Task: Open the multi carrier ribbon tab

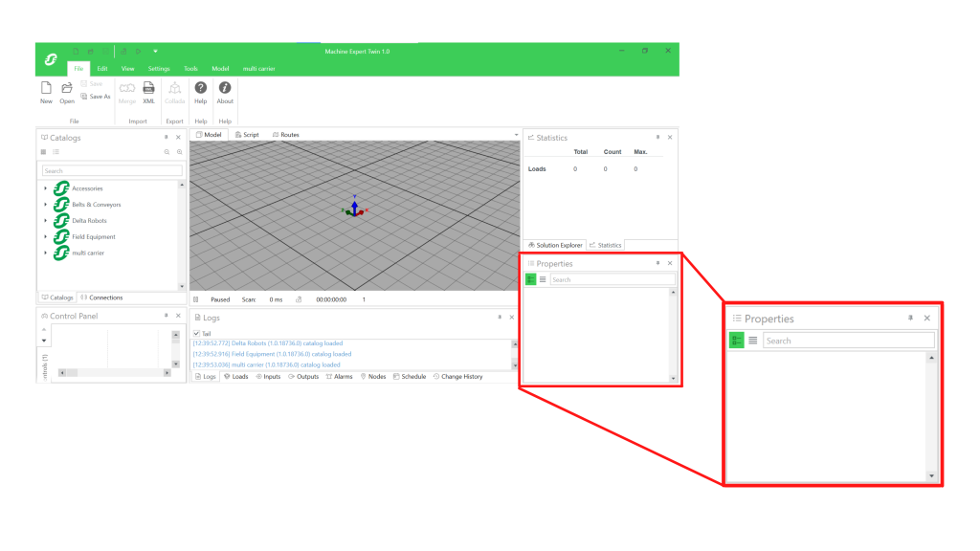Action: 258,69
